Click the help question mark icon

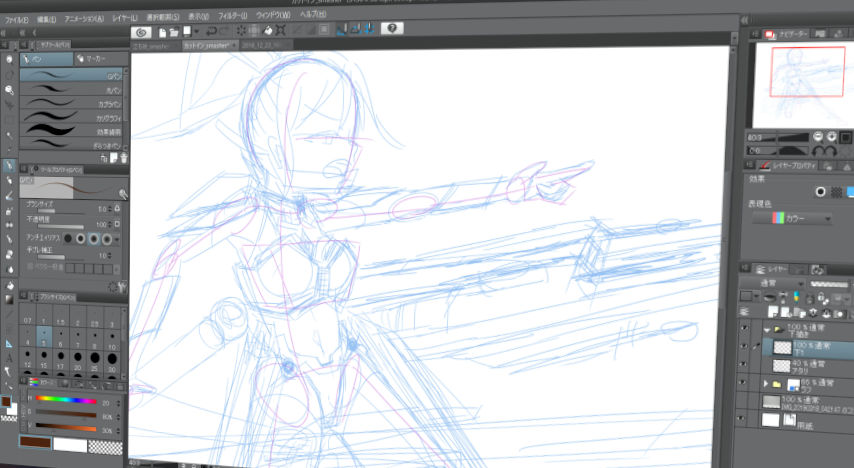point(390,29)
